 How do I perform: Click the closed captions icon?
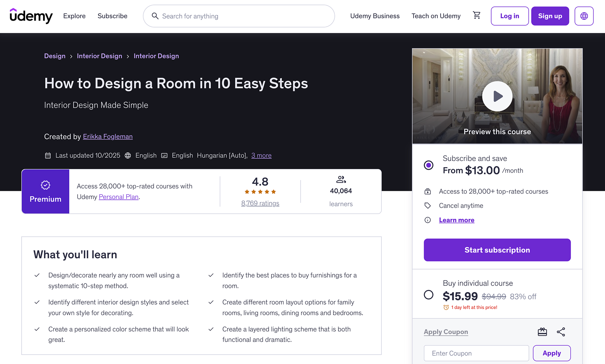click(x=164, y=155)
